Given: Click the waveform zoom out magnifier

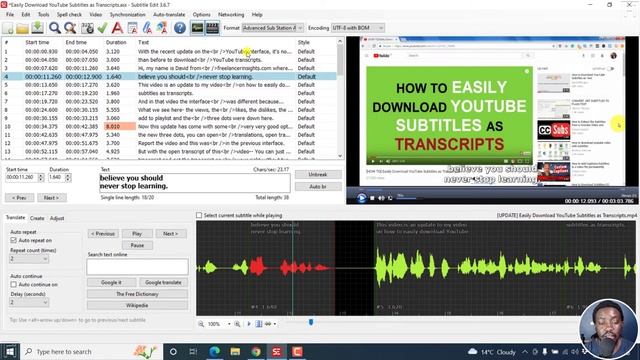Looking at the screenshot, I should [201, 324].
